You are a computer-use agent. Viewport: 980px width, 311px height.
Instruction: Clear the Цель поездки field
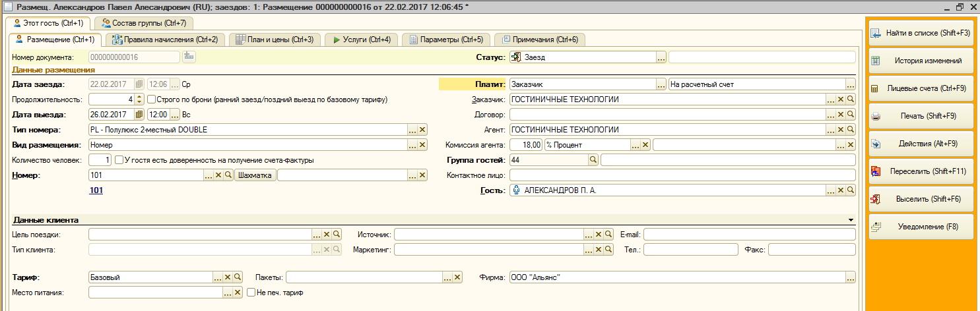[x=326, y=235]
